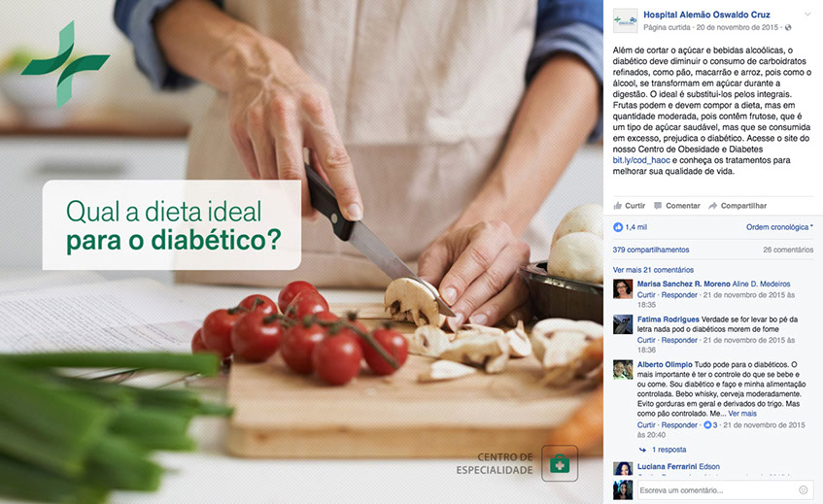The image size is (823, 504).
Task: Open the bit.ly/cod_haoc link
Action: pos(641,160)
